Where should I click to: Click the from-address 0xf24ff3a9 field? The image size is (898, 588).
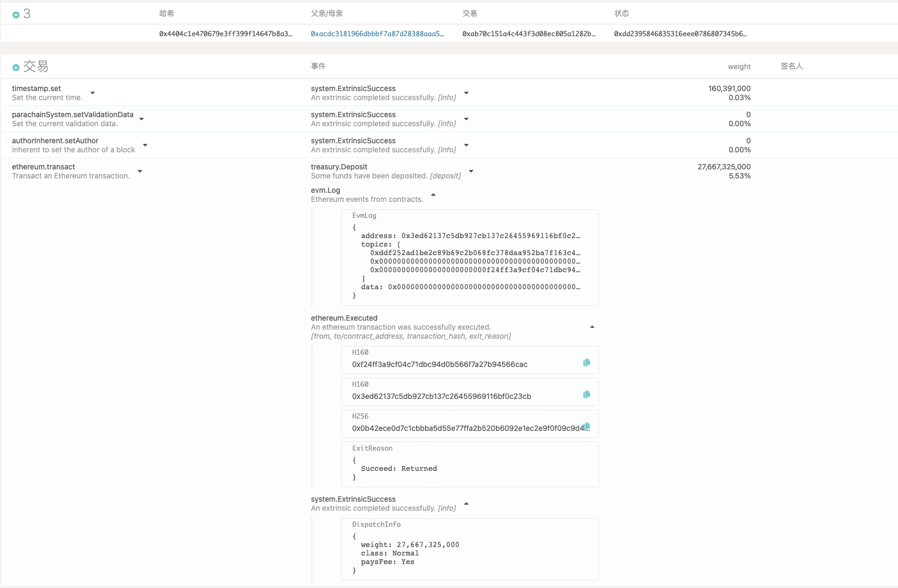point(470,360)
